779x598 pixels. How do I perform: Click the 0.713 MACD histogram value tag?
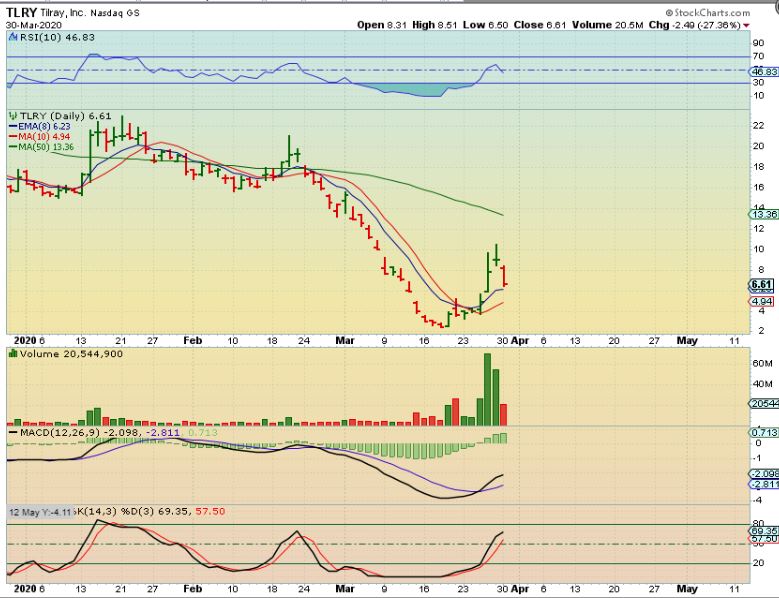pyautogui.click(x=764, y=430)
